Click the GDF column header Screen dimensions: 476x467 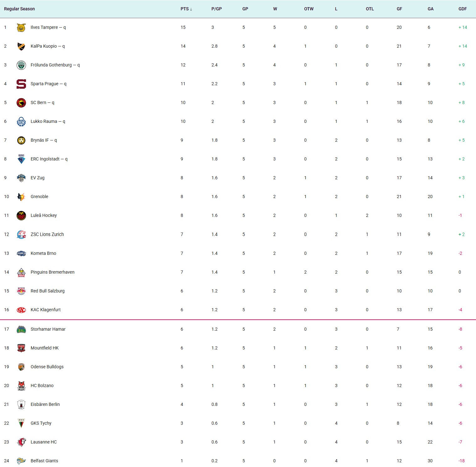463,9
